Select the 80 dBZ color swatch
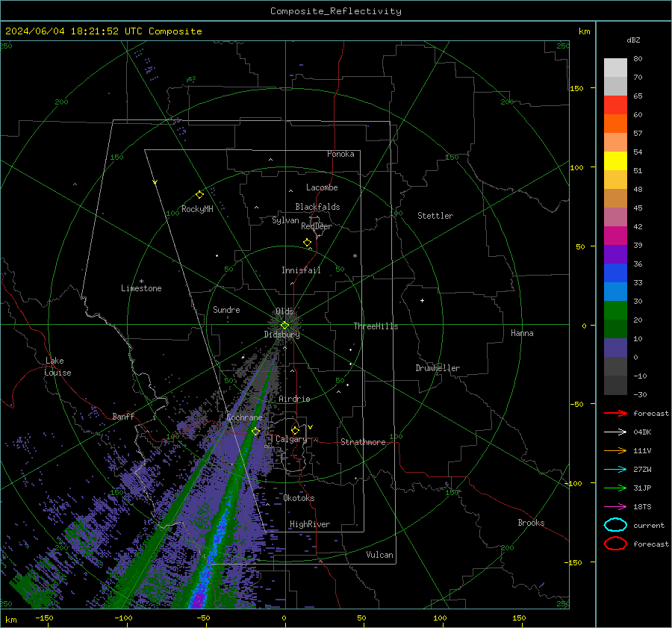The width and height of the screenshot is (672, 628). 615,67
